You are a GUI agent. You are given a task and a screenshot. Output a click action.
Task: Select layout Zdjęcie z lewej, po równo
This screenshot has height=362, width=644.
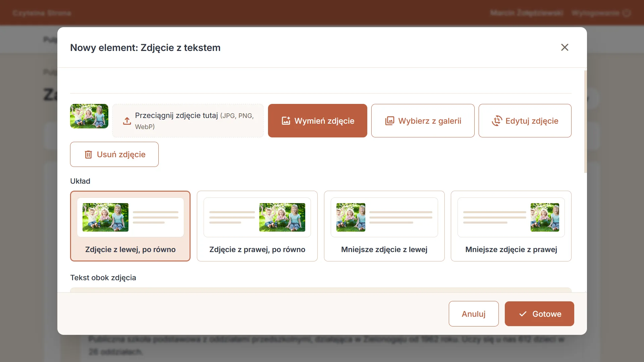130,226
